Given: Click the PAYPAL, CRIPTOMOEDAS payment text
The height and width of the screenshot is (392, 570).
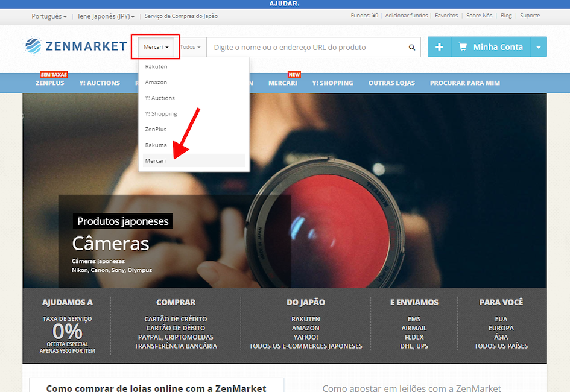Looking at the screenshot, I should (176, 337).
